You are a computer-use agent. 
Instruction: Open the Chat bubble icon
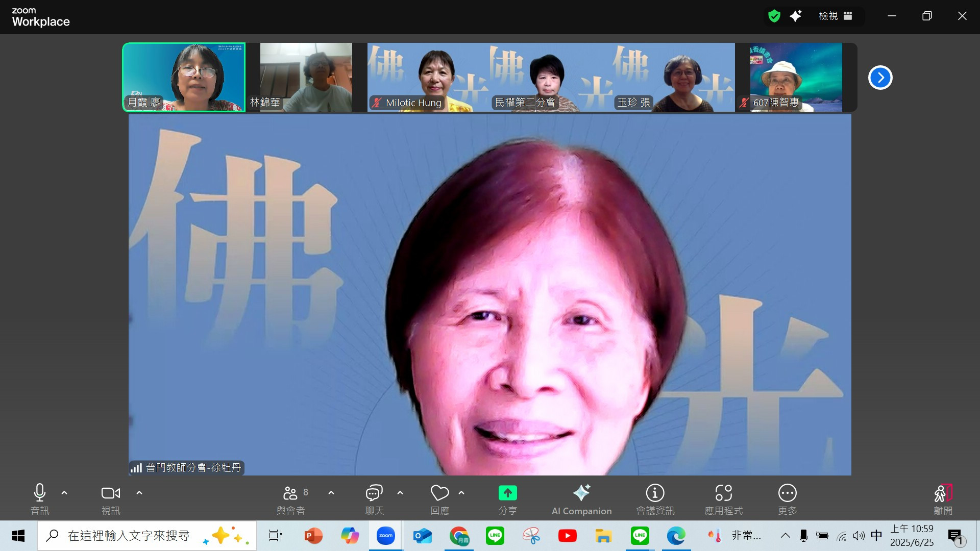374,493
